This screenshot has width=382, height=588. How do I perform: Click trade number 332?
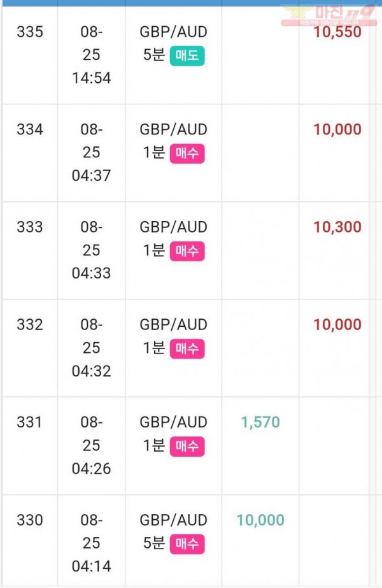click(30, 324)
